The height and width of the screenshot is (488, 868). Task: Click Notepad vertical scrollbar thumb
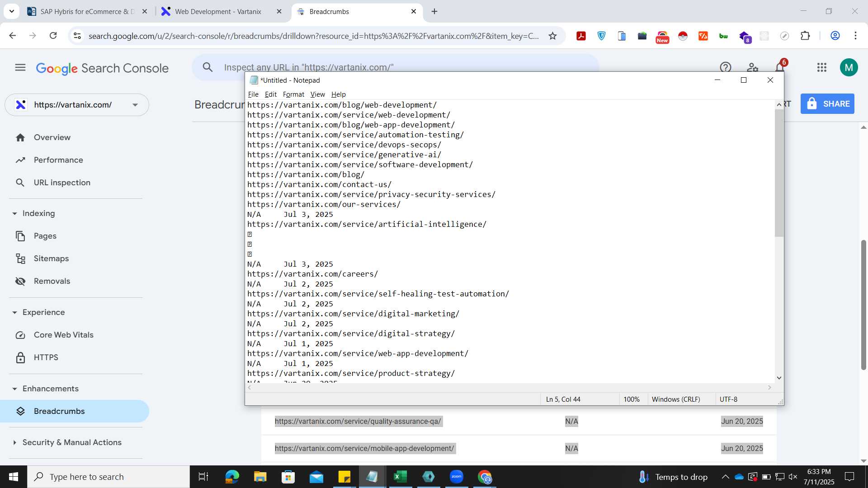pos(779,173)
